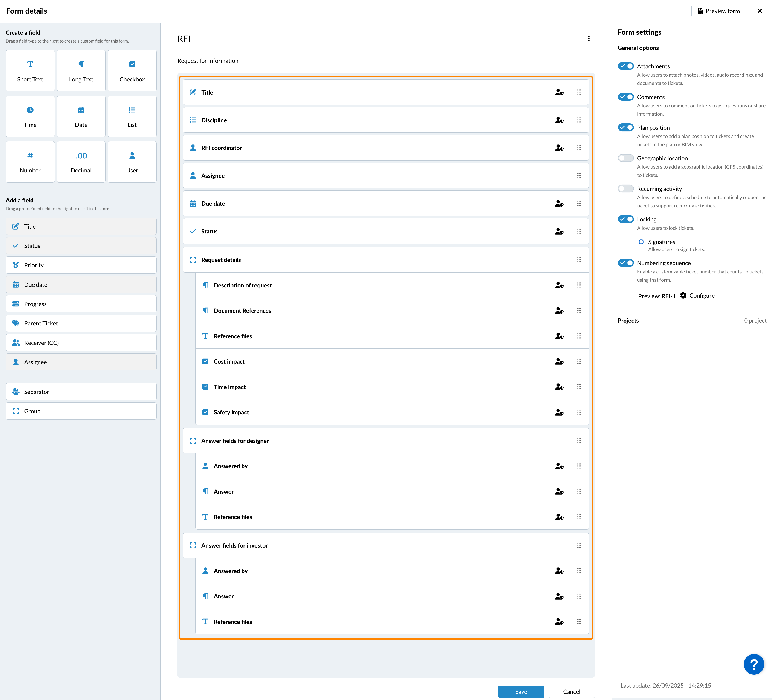
Task: Collapse Answer fields for designer group
Action: pyautogui.click(x=193, y=441)
